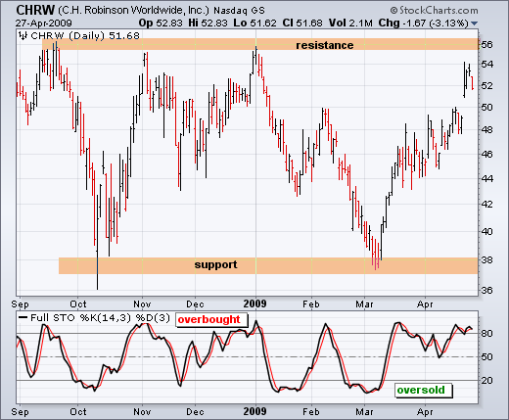Click the Cl 51.68 close value
The width and height of the screenshot is (509, 420).
coord(302,23)
